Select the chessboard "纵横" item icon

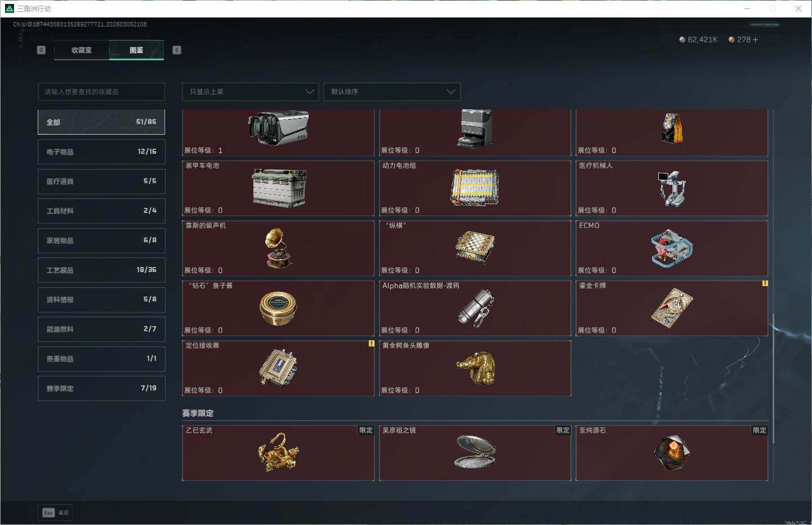475,248
